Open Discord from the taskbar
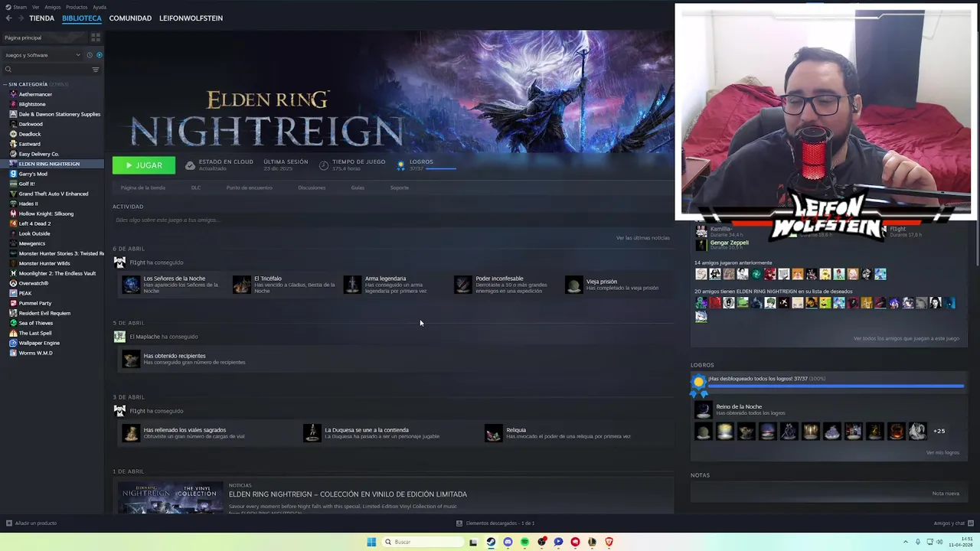Image resolution: width=980 pixels, height=551 pixels. point(508,542)
